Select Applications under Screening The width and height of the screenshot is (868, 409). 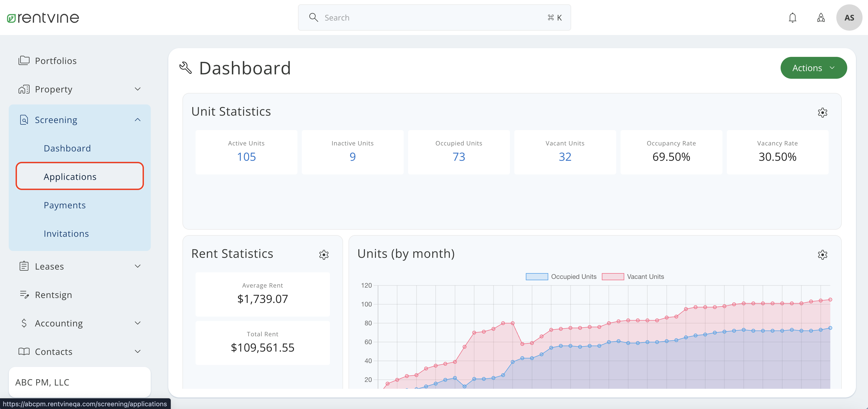[x=70, y=177]
